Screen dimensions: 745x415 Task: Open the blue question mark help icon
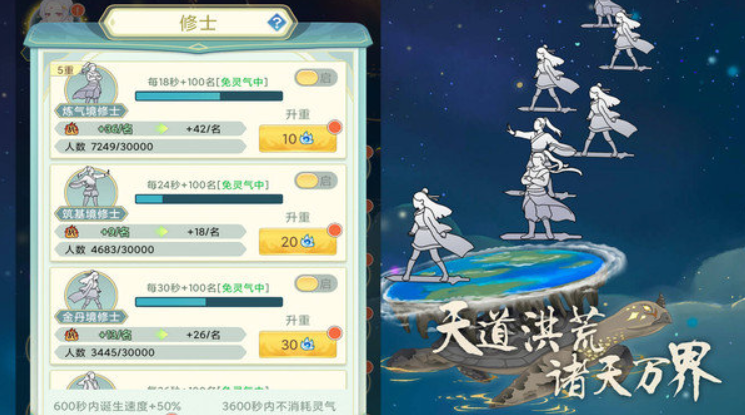277,22
